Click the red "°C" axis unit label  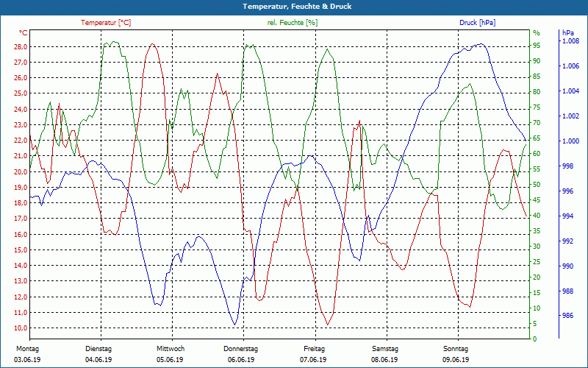click(x=24, y=32)
